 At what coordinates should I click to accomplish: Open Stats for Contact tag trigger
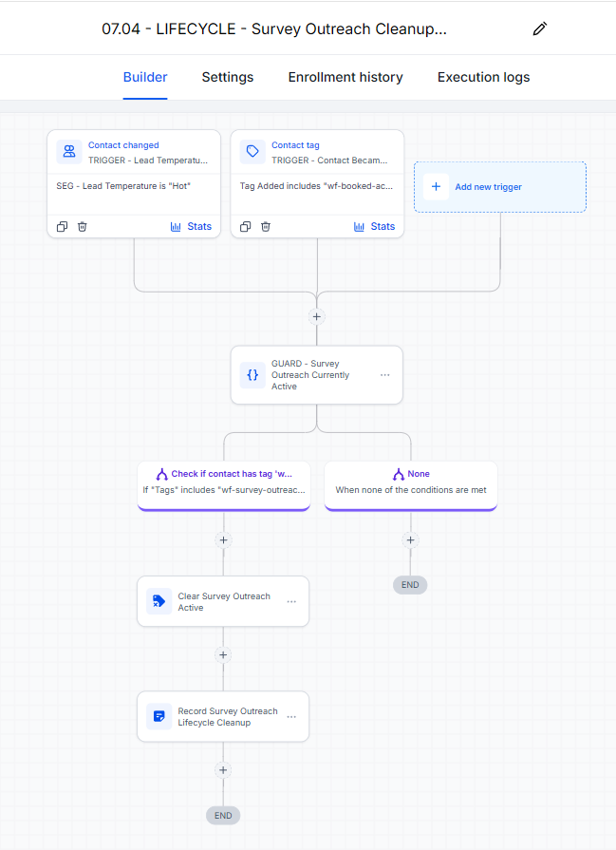374,227
